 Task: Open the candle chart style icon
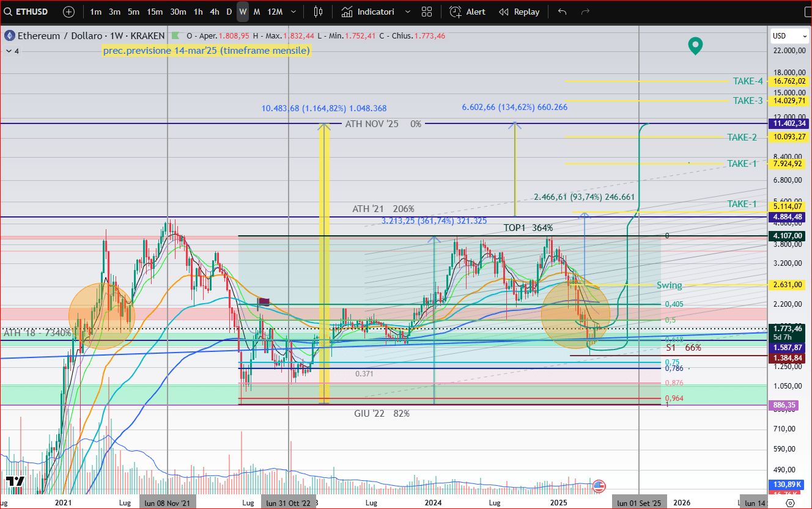click(317, 11)
